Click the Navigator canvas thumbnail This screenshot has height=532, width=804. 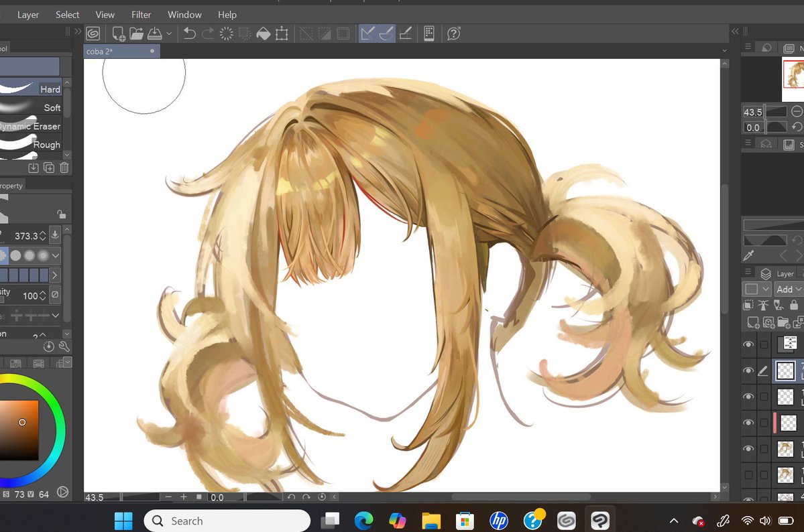pyautogui.click(x=793, y=80)
